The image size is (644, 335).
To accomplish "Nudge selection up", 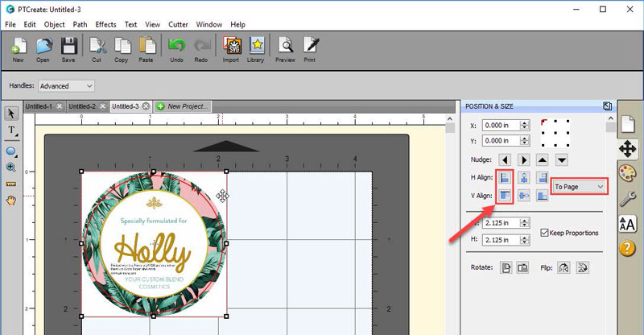I will click(x=543, y=159).
